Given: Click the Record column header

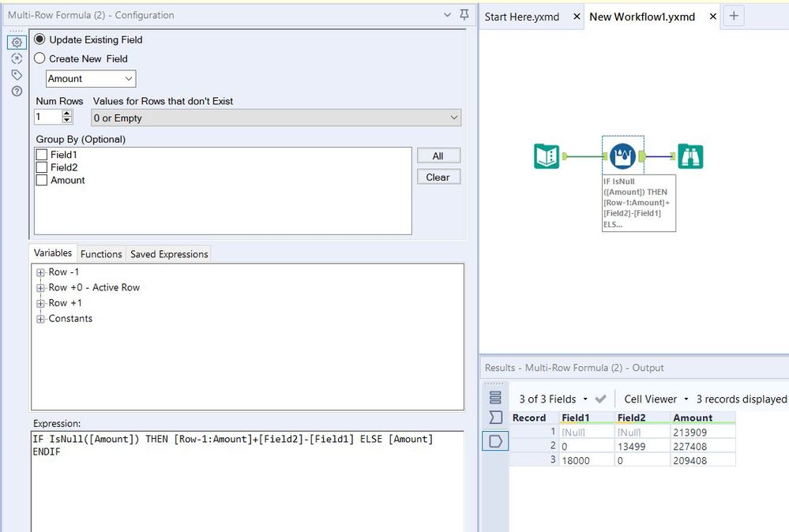Looking at the screenshot, I should point(534,418).
